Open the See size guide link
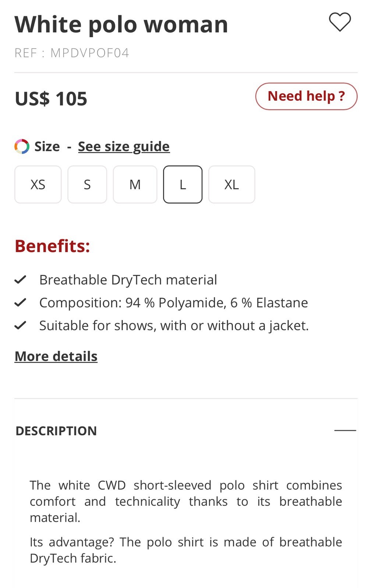Image resolution: width=372 pixels, height=588 pixels. pos(124,146)
